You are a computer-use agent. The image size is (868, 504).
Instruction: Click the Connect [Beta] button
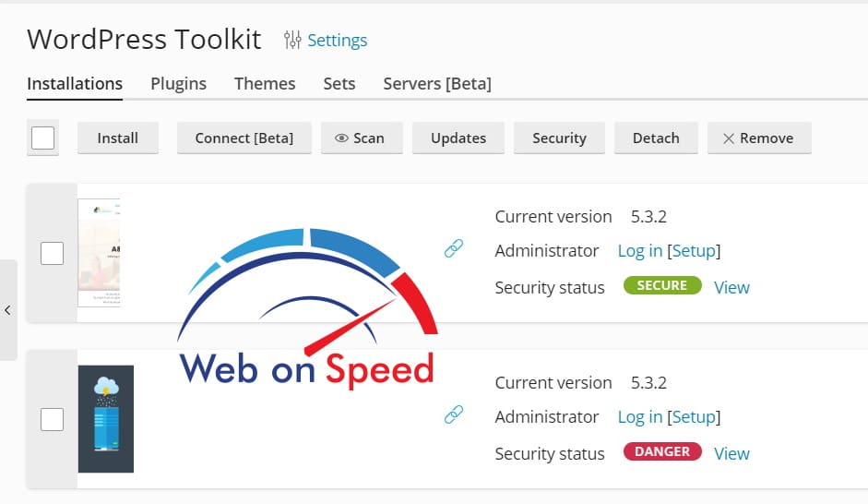244,138
